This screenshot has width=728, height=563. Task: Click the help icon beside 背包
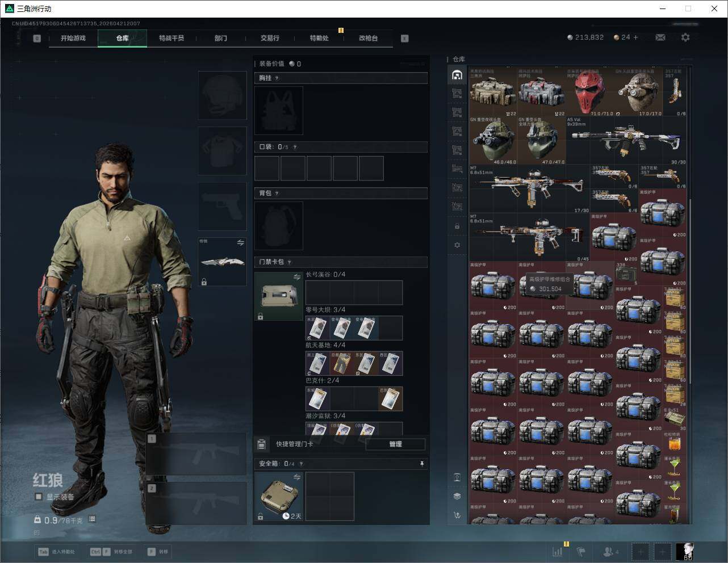click(x=277, y=194)
